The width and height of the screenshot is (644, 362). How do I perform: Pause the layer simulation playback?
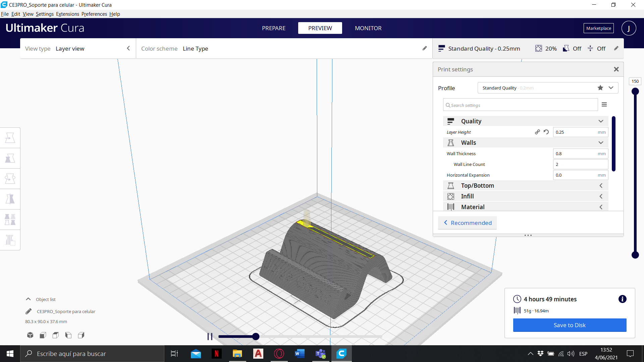[210, 337]
